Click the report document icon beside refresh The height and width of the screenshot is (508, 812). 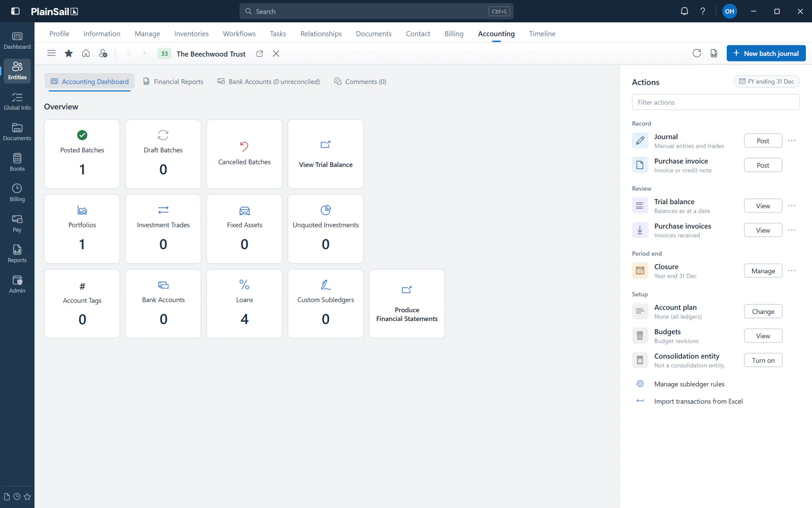[x=714, y=53]
